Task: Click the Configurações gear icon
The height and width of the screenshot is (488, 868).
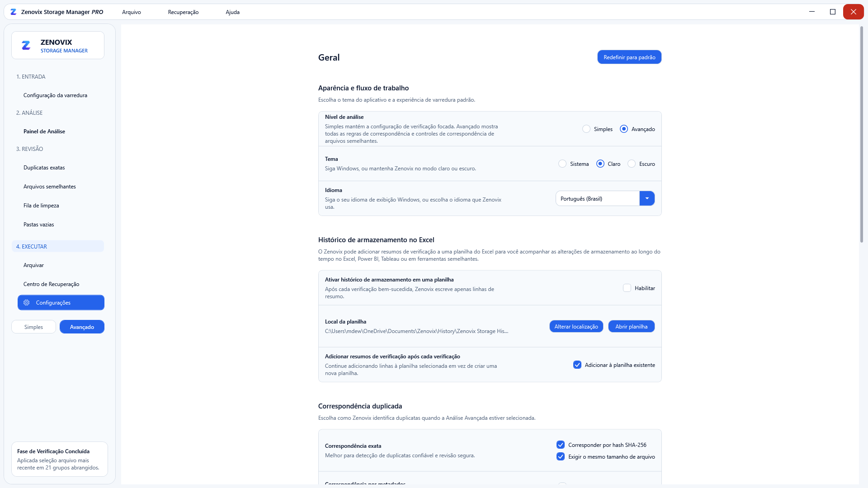Action: 27,303
